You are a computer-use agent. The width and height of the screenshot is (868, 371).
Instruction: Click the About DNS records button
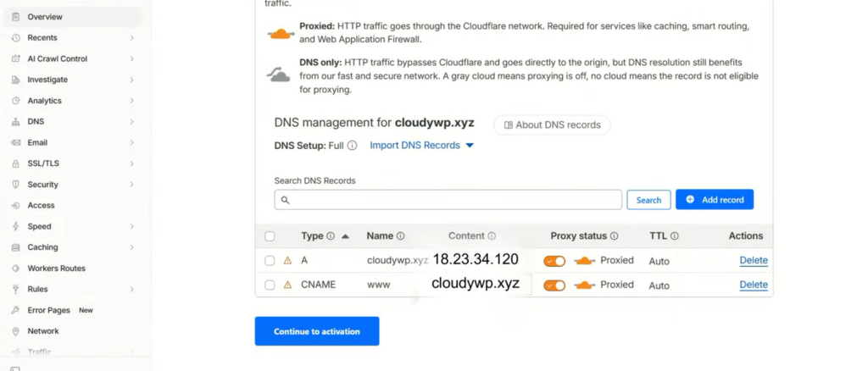click(552, 125)
